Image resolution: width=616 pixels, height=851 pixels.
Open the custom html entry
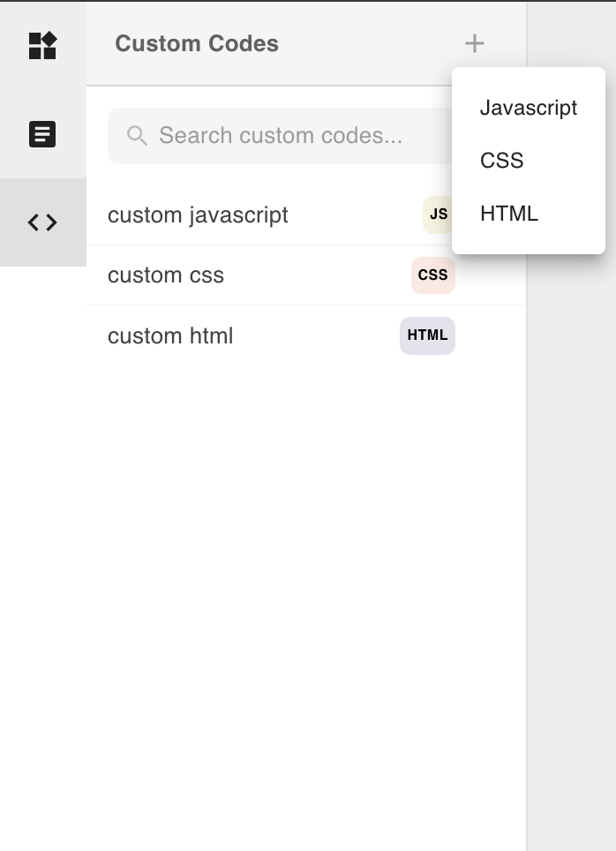click(x=170, y=336)
